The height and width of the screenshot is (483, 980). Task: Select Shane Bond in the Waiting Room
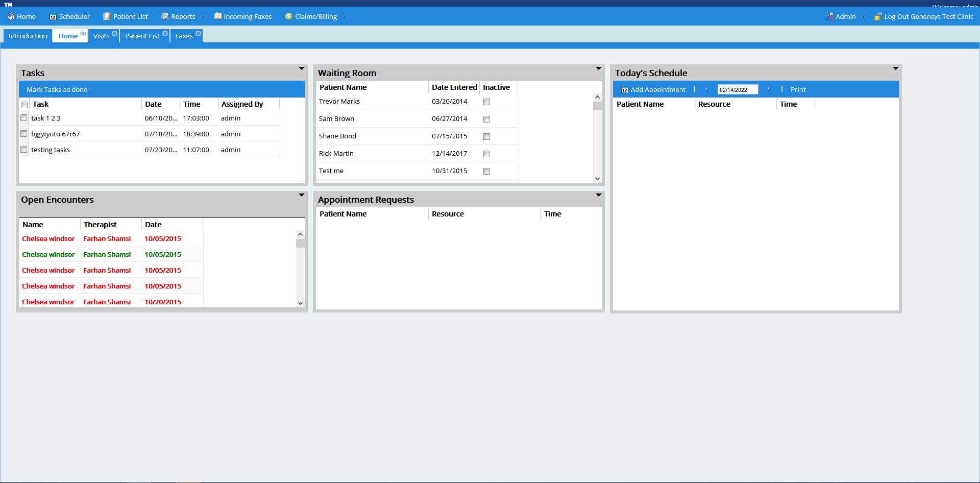click(x=337, y=136)
